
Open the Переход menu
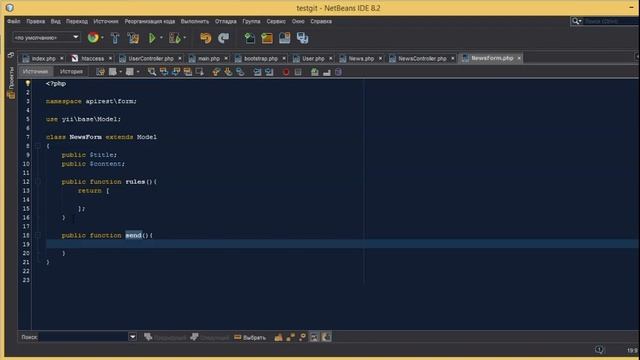tap(77, 21)
